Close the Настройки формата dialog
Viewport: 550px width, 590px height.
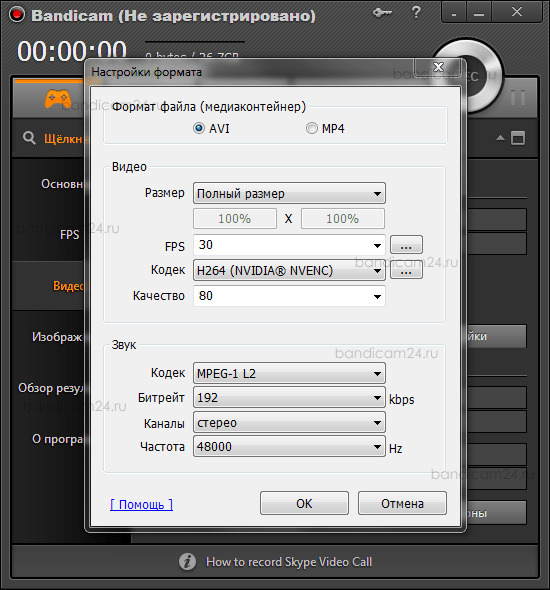tap(438, 67)
